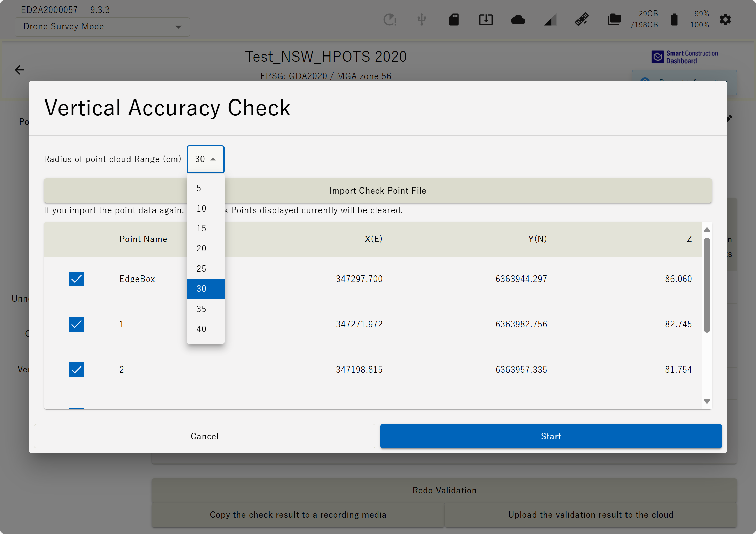Click the cloud status icon

click(518, 20)
